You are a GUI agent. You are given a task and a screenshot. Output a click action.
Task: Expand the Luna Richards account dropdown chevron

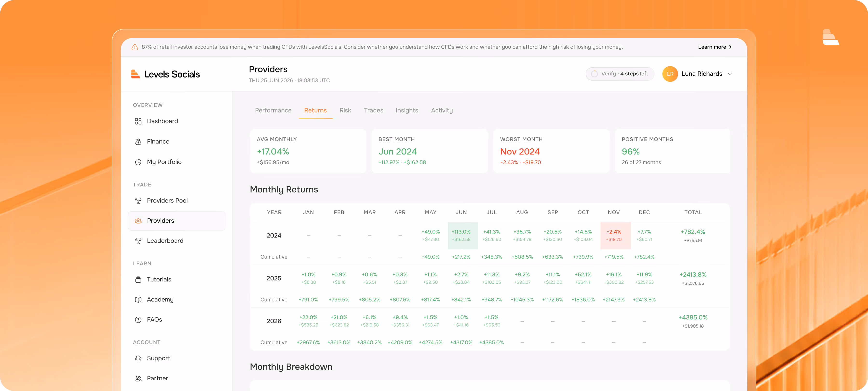[730, 74]
